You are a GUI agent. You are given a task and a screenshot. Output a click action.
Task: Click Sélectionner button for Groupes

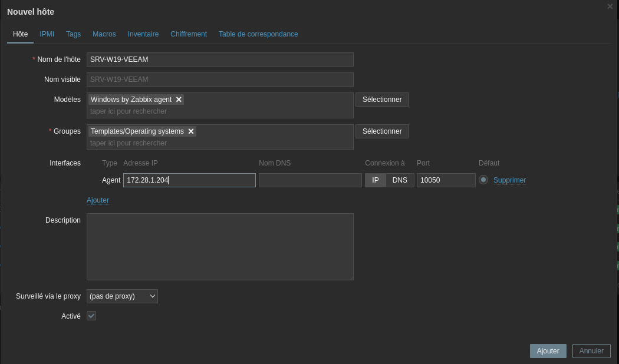[382, 131]
